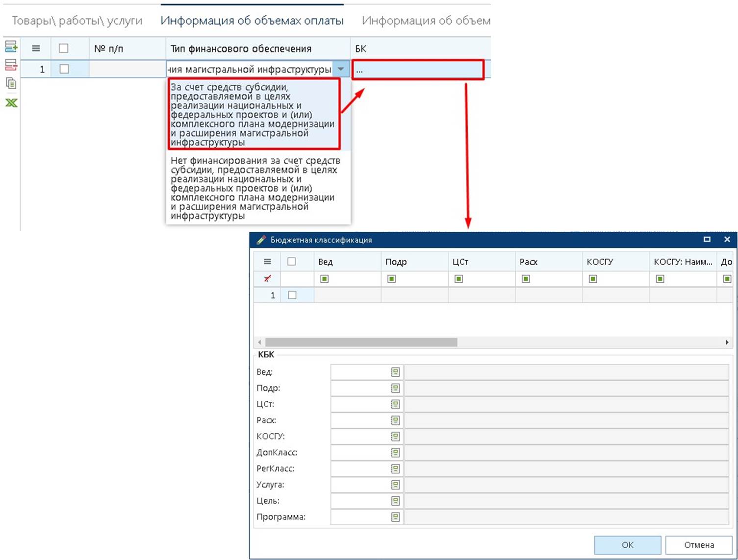Click the БК column header
Image resolution: width=738 pixels, height=560 pixels.
click(421, 49)
